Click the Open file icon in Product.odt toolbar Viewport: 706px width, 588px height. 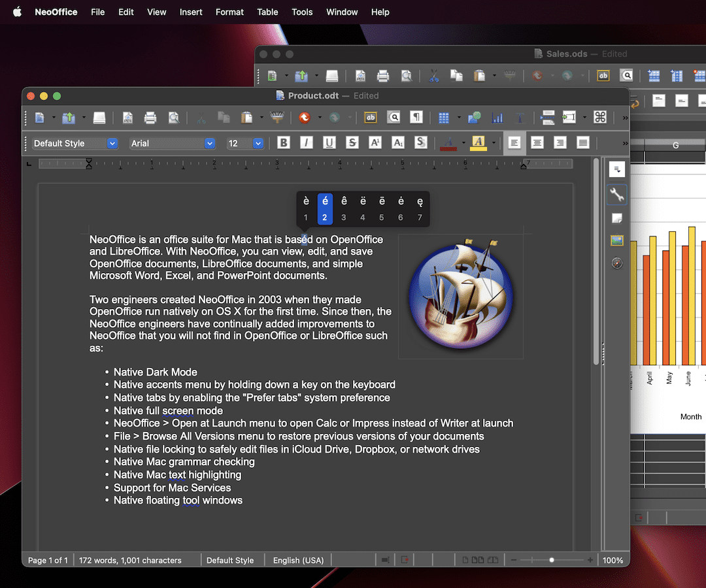(x=69, y=118)
